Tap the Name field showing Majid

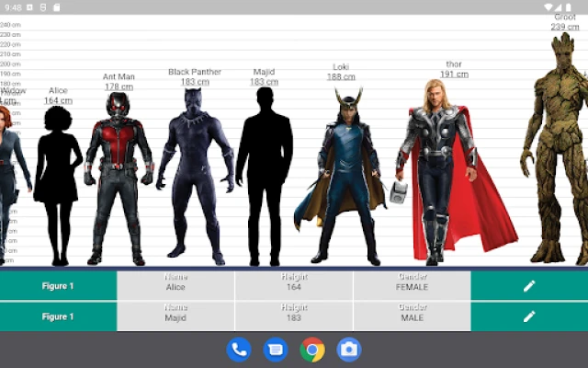(x=175, y=316)
